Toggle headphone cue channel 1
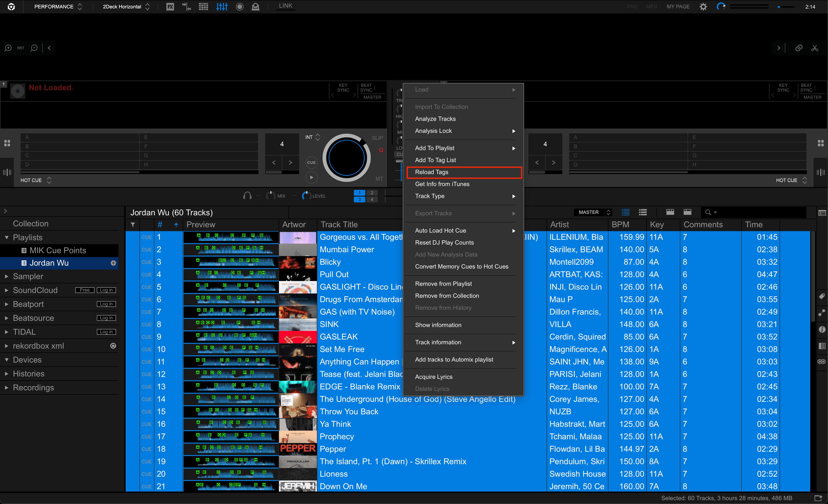This screenshot has width=828, height=504. 360,193
